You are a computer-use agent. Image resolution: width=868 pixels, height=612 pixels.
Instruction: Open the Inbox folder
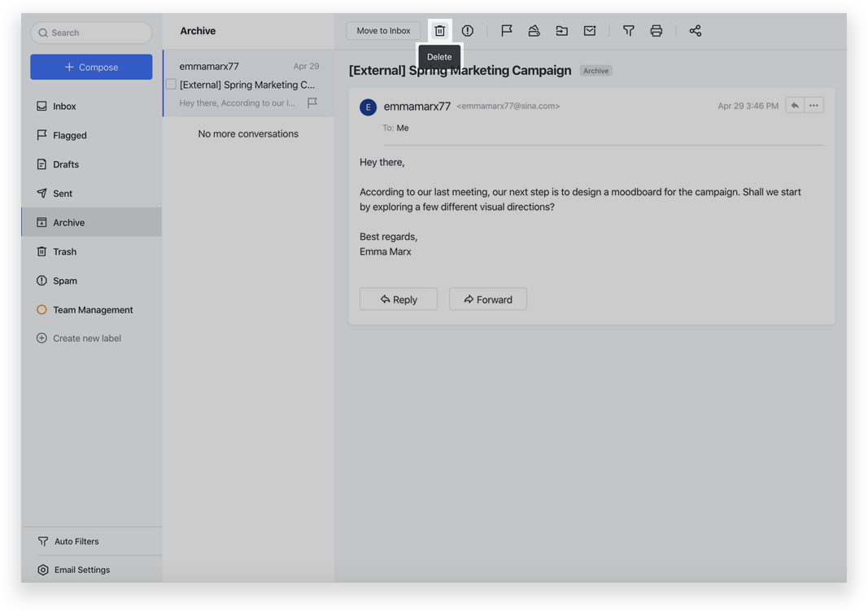64,107
